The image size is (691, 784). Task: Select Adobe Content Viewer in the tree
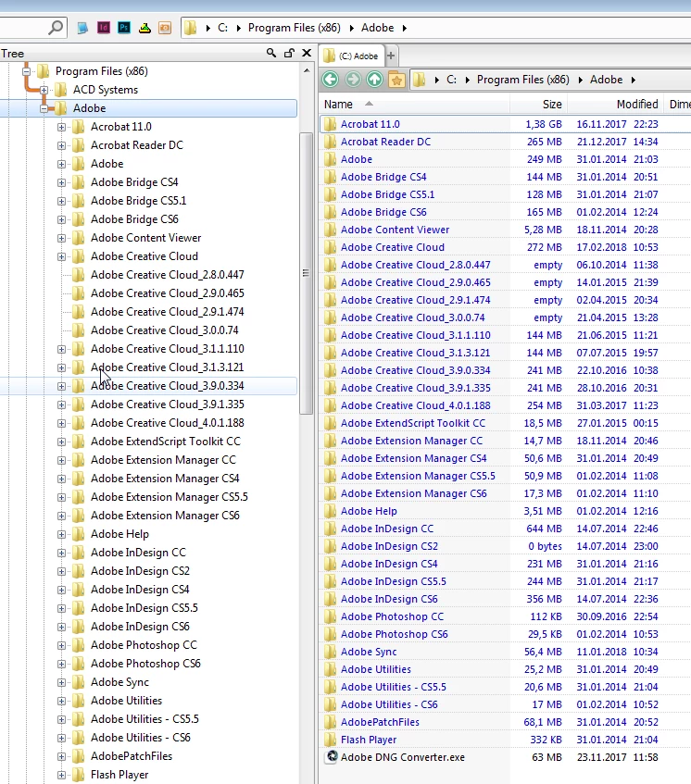click(145, 238)
